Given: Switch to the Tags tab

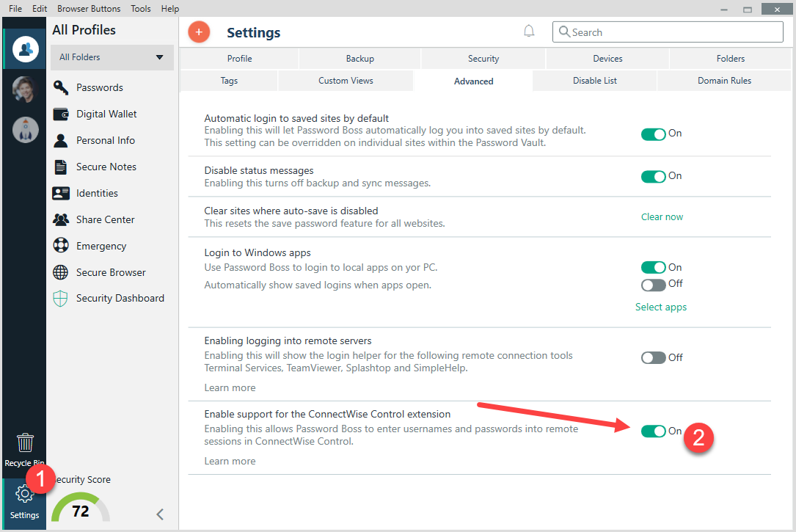Looking at the screenshot, I should pos(229,81).
